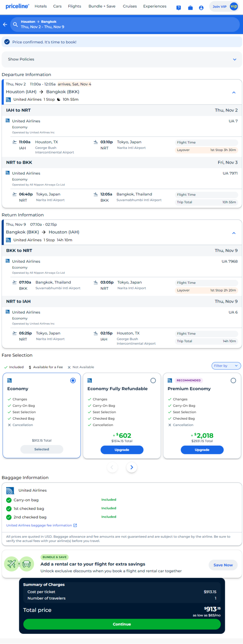Viewport: 243px width, 644px height.
Task: Click the price confirmed checkmark icon
Action: pos(7,42)
